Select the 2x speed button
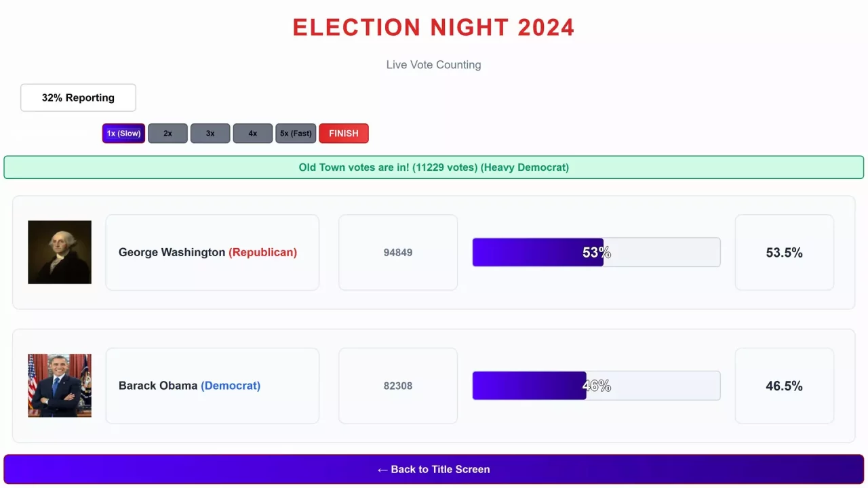 167,133
